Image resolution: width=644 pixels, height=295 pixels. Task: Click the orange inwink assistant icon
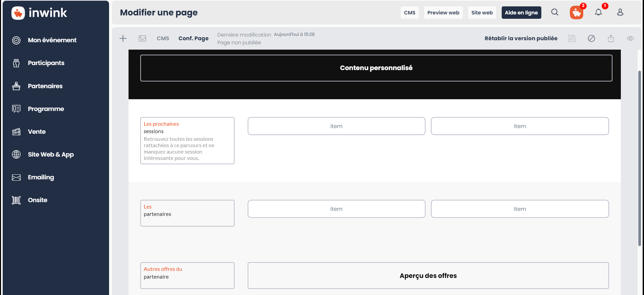tap(577, 13)
